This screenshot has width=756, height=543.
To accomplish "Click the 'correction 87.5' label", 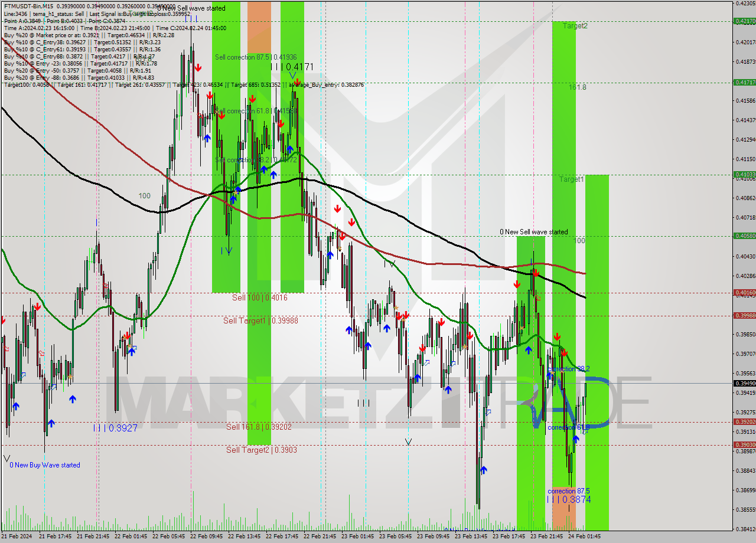I will [568, 491].
